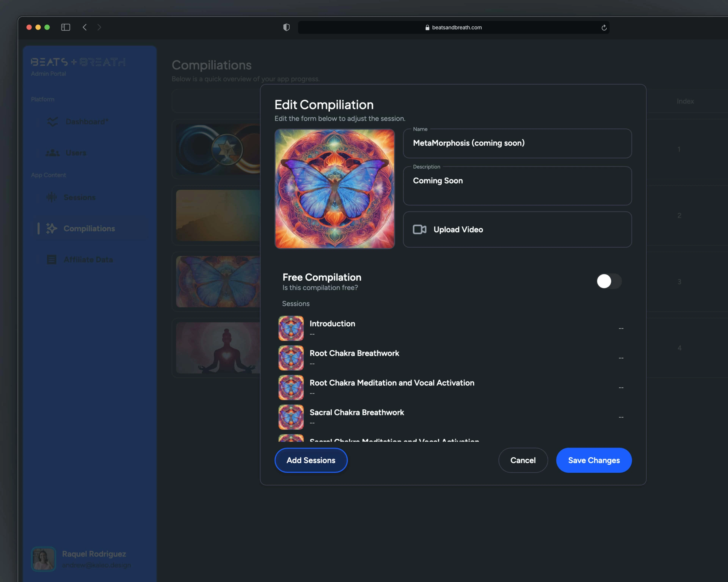Click the Compilations sparkle icon

point(51,228)
